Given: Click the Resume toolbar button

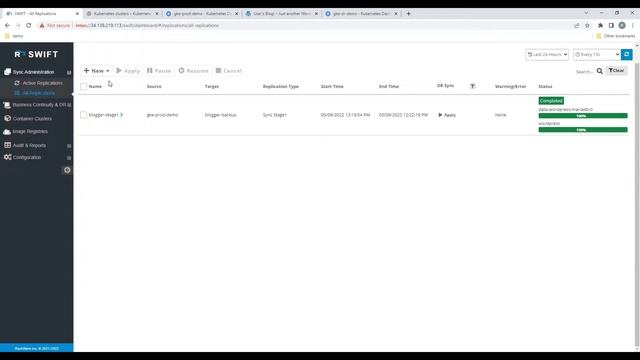Looking at the screenshot, I should pyautogui.click(x=193, y=71).
